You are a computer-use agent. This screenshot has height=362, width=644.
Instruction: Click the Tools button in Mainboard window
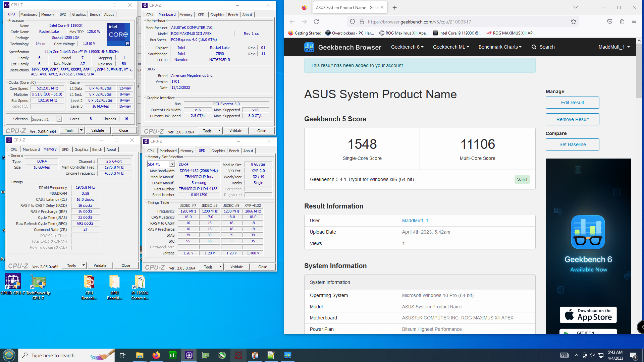coord(207,131)
